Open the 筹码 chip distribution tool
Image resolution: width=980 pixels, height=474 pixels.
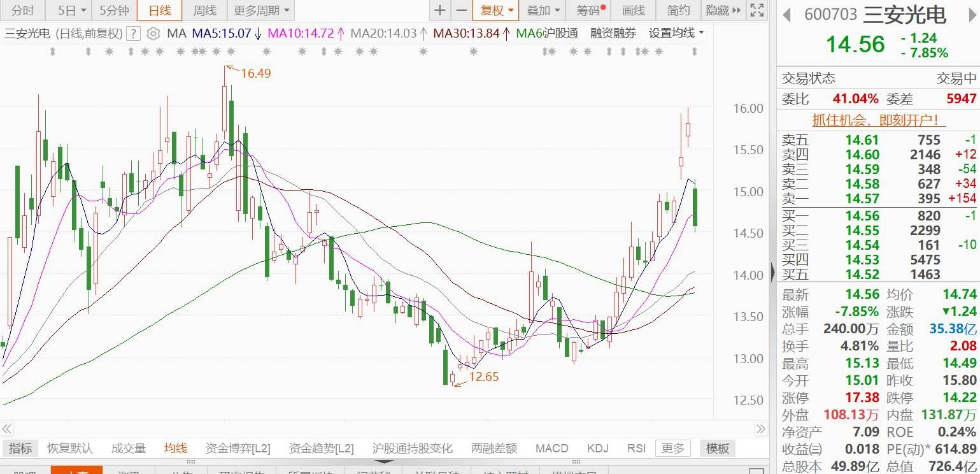[x=586, y=10]
